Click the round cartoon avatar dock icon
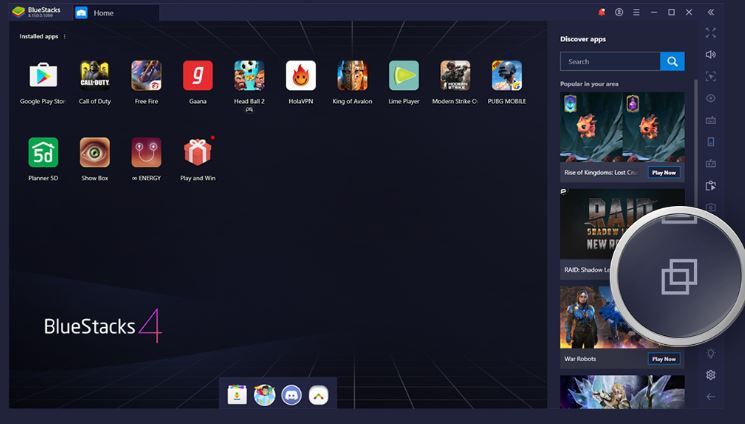This screenshot has width=745, height=424. pos(264,395)
